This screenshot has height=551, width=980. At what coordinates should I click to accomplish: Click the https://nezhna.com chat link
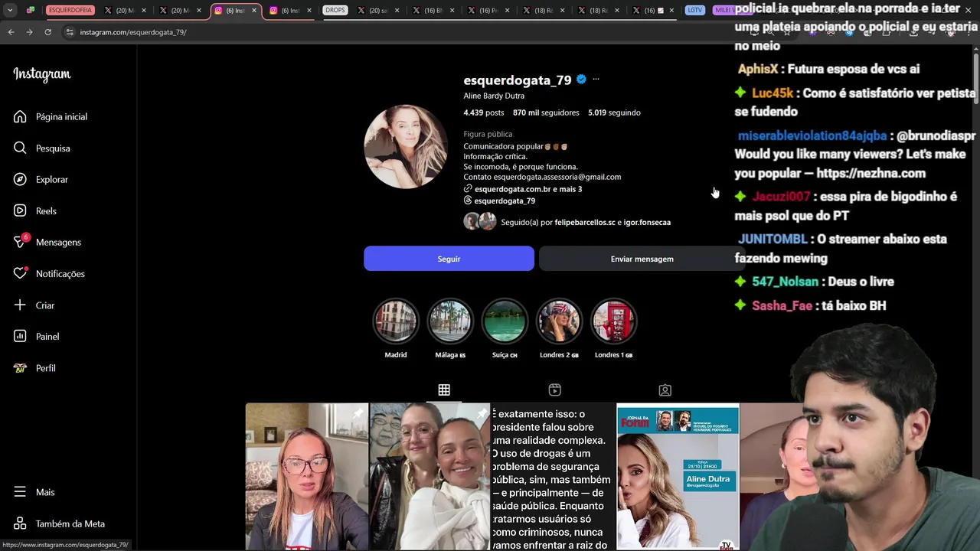click(871, 173)
